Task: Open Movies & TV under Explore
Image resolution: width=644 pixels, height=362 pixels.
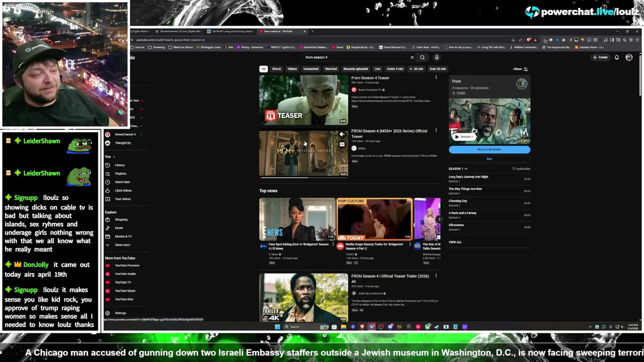Action: 123,236
